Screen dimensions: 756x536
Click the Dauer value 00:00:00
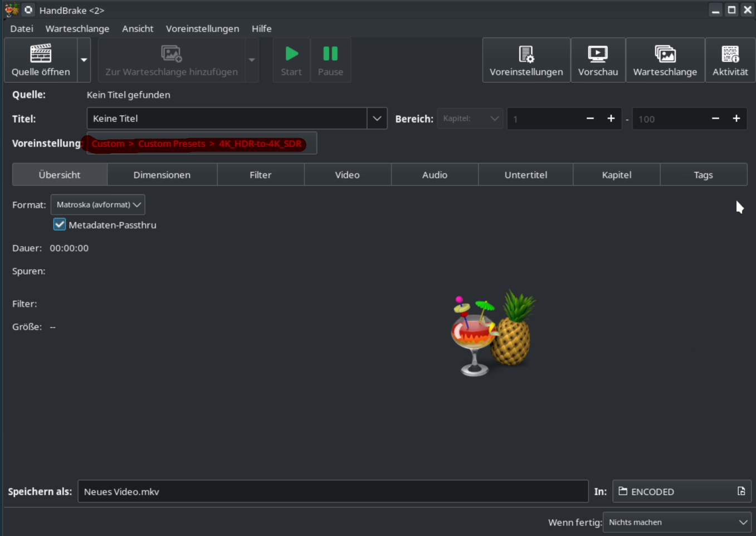click(69, 248)
